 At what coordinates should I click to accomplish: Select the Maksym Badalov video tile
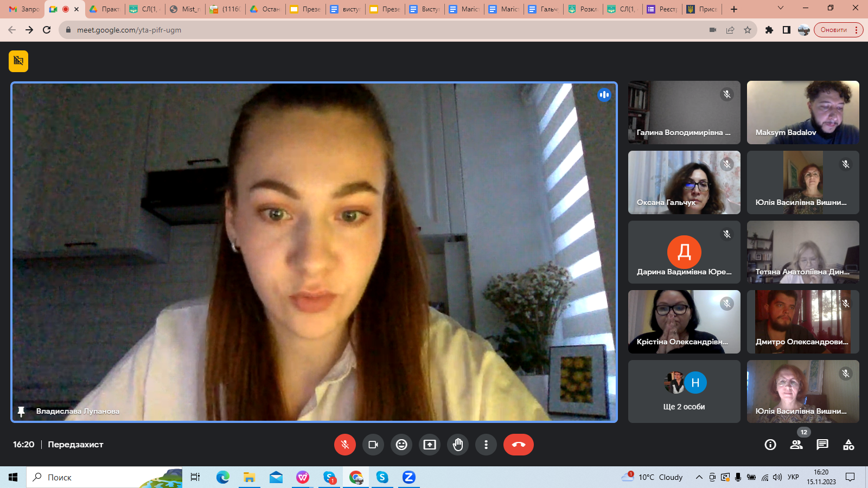coord(803,112)
